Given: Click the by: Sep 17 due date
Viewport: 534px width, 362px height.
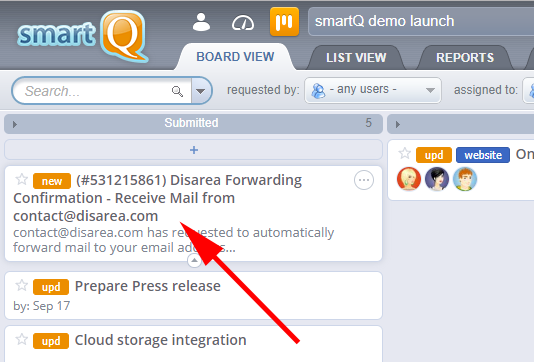Looking at the screenshot, I should pyautogui.click(x=42, y=306).
